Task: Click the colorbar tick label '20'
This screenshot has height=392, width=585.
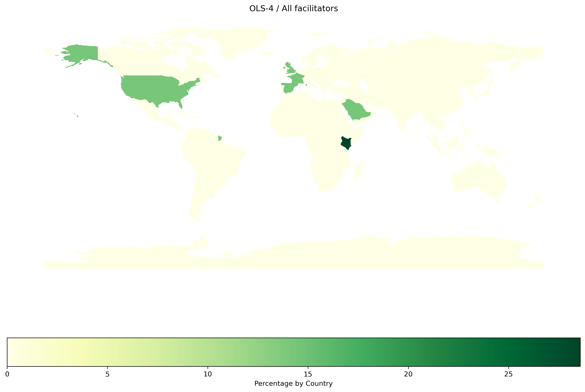Action: pos(408,374)
